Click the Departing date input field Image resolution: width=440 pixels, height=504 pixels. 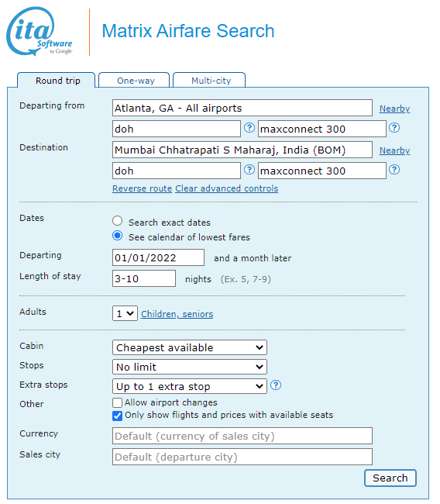(x=158, y=257)
